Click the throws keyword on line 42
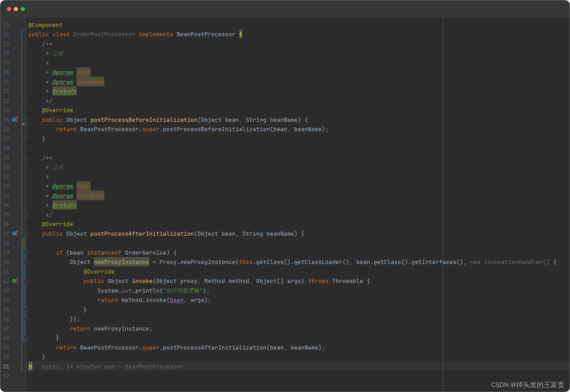This screenshot has height=392, width=570. [318, 281]
